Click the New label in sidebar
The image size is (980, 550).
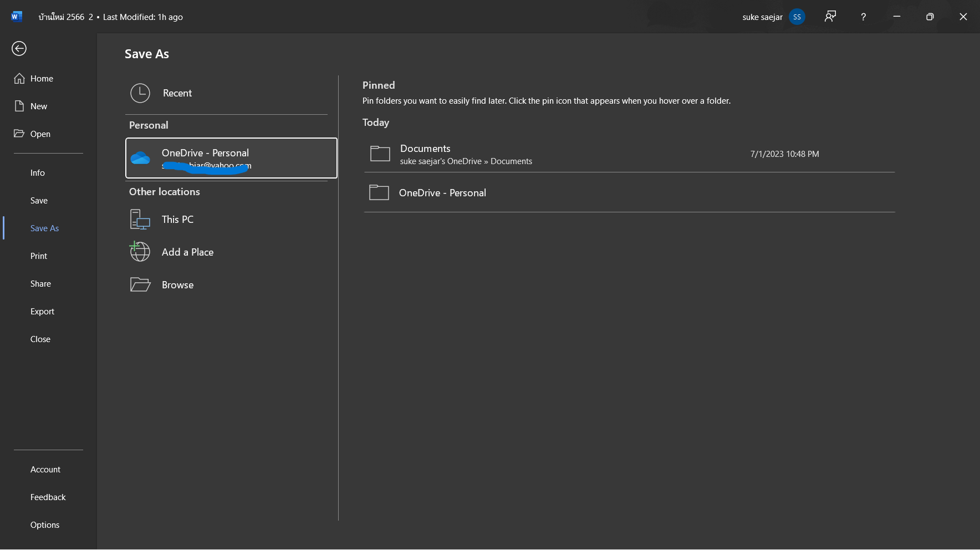pyautogui.click(x=39, y=106)
